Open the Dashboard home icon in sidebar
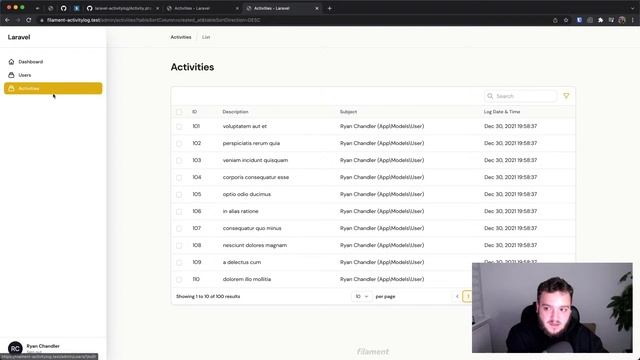The image size is (640, 360). [11, 62]
